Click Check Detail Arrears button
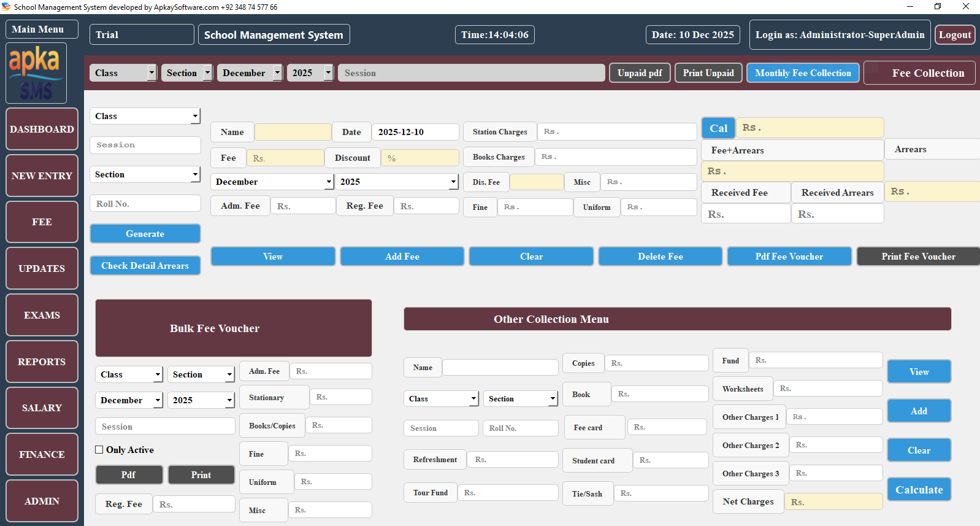Image resolution: width=980 pixels, height=526 pixels. (145, 265)
